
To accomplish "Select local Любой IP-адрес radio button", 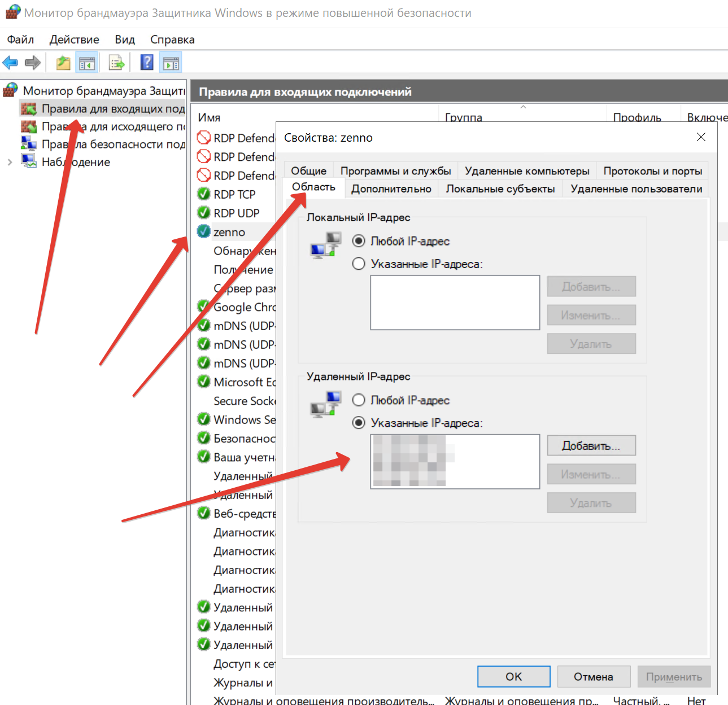I will pos(359,241).
